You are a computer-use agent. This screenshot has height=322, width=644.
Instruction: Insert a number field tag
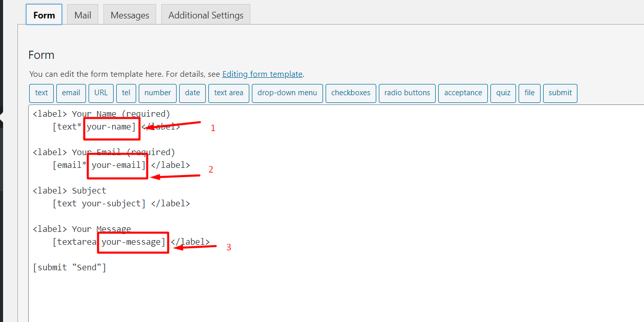[x=158, y=93]
